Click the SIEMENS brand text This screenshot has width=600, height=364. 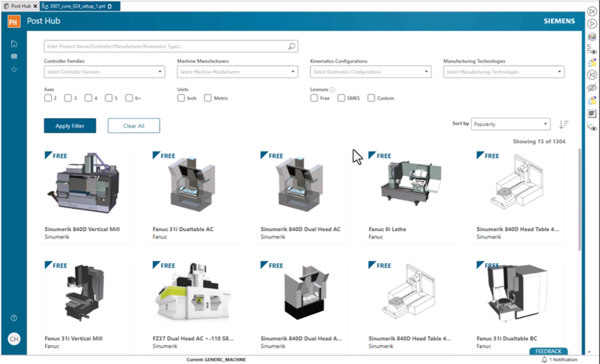(x=559, y=21)
